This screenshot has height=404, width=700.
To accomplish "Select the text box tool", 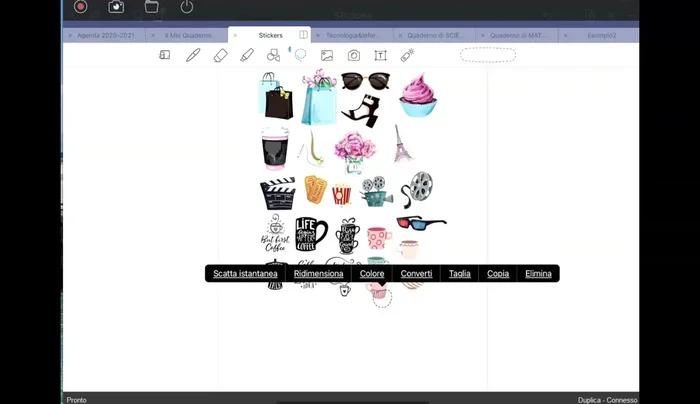I will pos(380,55).
